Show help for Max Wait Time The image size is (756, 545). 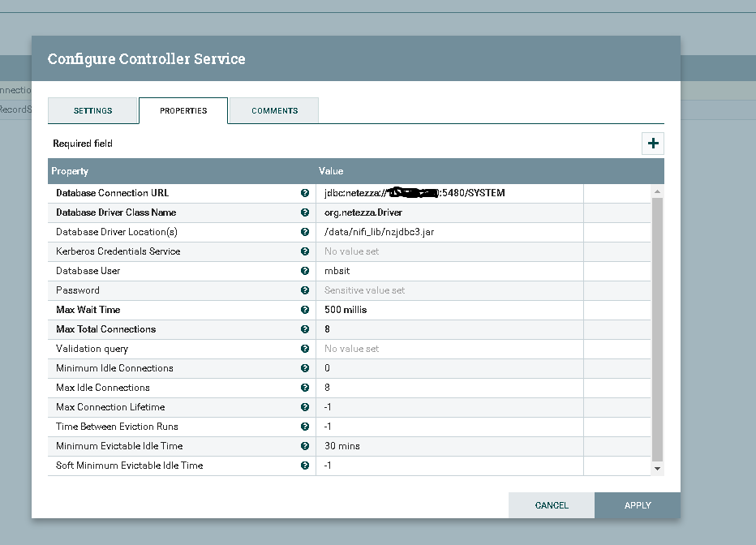pyautogui.click(x=305, y=310)
